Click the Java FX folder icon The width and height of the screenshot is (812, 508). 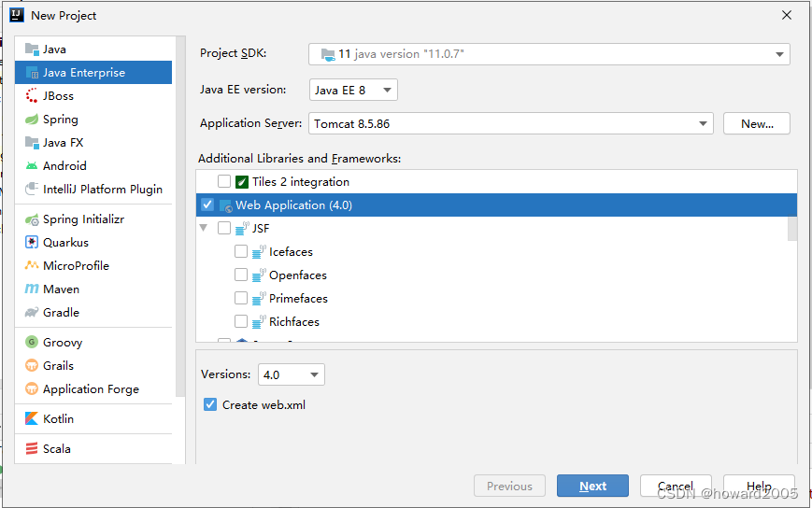[32, 142]
